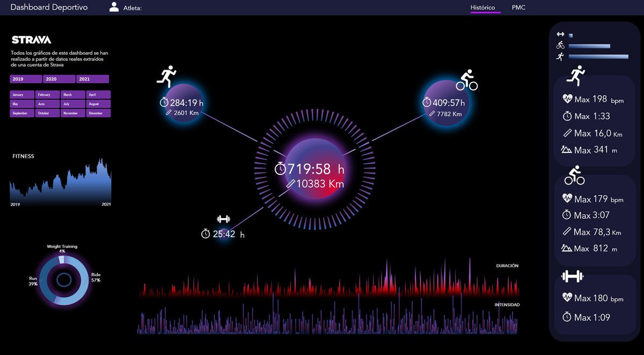Click the ruler icon next to 10383 Km
644x355 pixels.
[290, 183]
